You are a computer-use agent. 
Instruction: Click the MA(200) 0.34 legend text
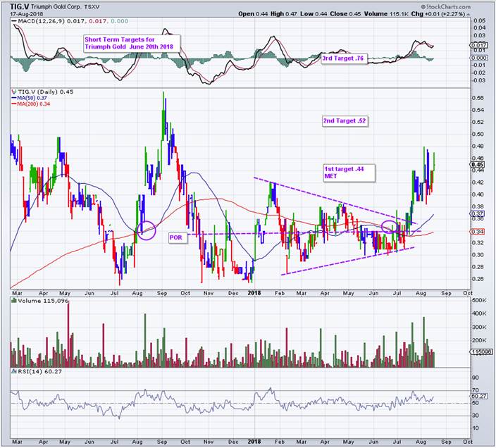pyautogui.click(x=34, y=104)
